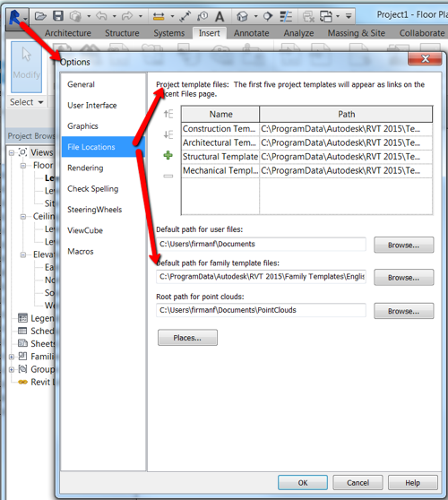The width and height of the screenshot is (448, 500).
Task: Open the Switch Windows dropdown arrow
Action: tap(338, 16)
